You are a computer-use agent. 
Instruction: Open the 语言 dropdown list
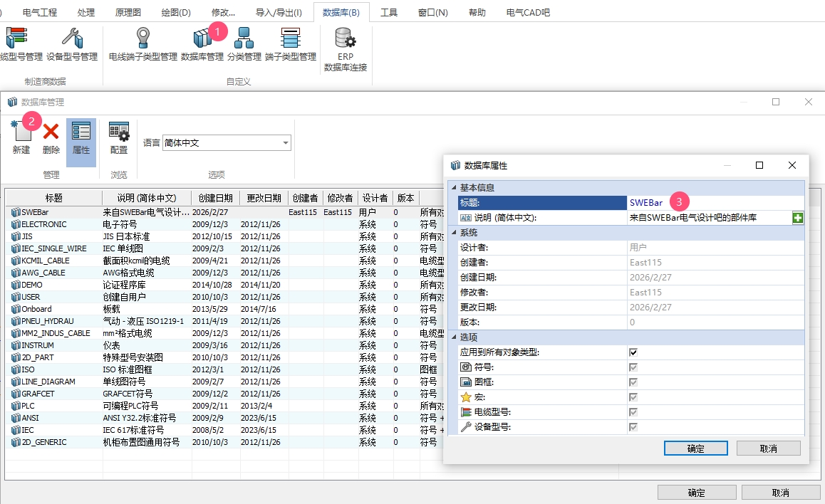[286, 143]
